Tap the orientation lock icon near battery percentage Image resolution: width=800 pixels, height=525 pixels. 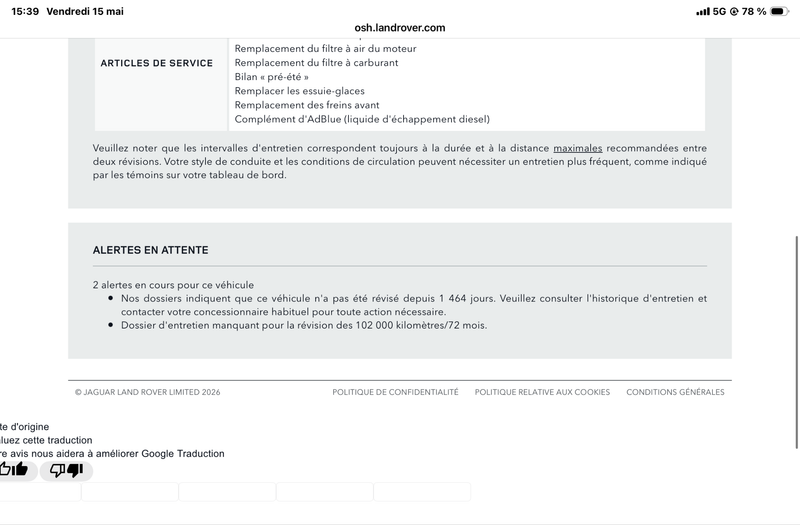[x=734, y=11]
